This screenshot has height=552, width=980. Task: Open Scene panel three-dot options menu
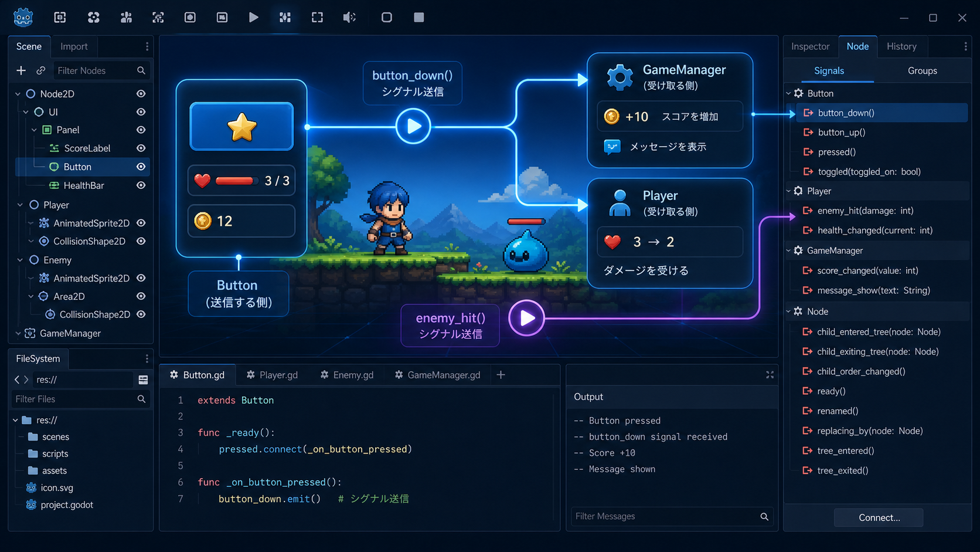(147, 46)
